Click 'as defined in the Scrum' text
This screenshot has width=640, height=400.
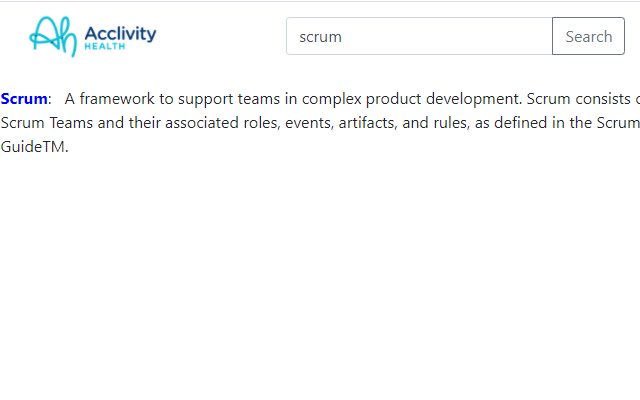tap(557, 122)
